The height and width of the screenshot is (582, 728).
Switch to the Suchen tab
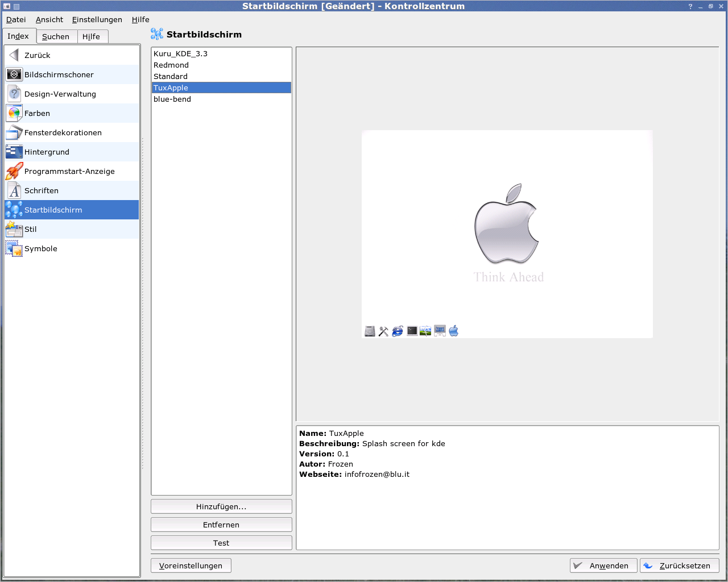coord(56,36)
